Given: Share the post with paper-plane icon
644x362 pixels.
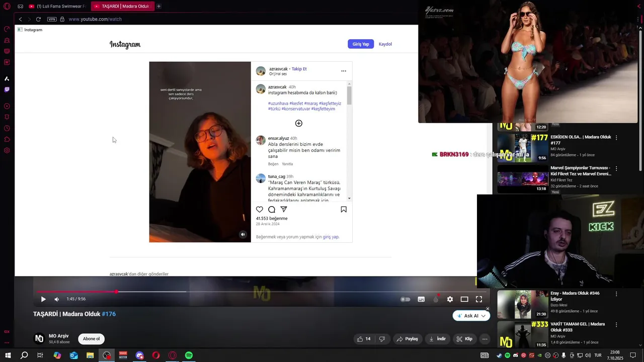Looking at the screenshot, I should pyautogui.click(x=284, y=209).
